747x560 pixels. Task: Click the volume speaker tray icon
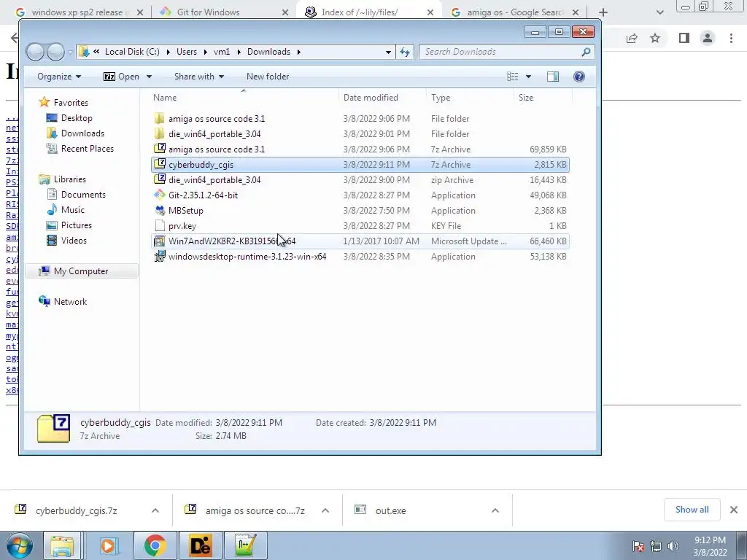point(673,545)
